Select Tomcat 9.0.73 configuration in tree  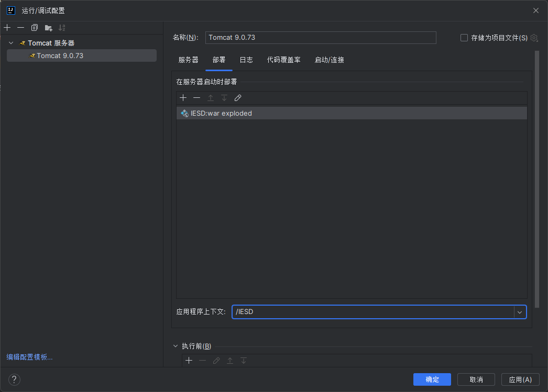[82, 55]
